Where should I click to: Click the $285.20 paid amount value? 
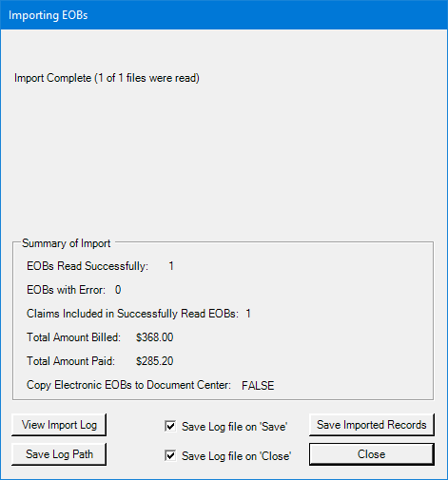point(155,361)
